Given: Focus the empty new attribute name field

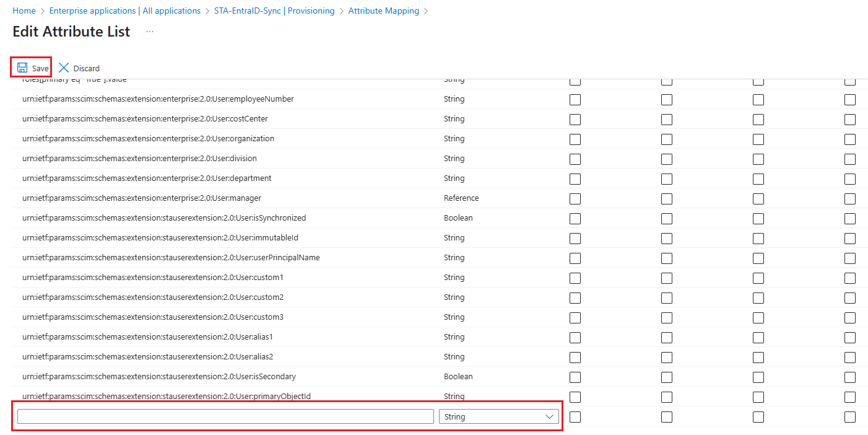Looking at the screenshot, I should 225,417.
